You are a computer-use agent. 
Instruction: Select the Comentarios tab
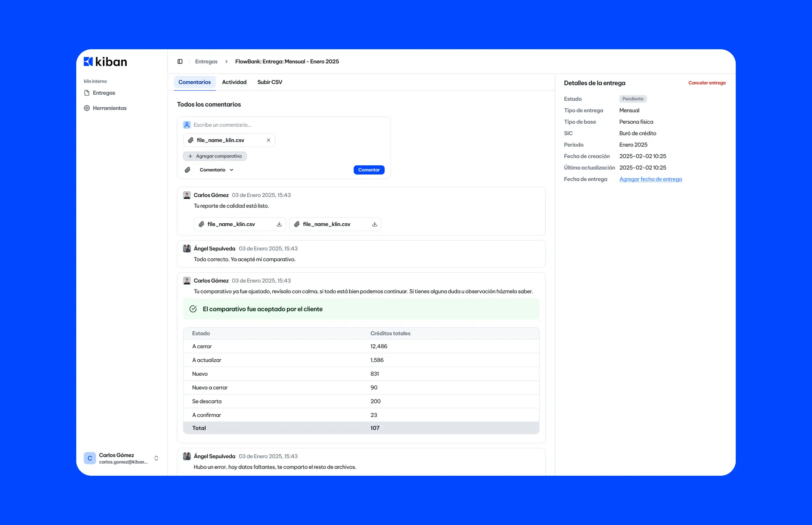(x=194, y=82)
